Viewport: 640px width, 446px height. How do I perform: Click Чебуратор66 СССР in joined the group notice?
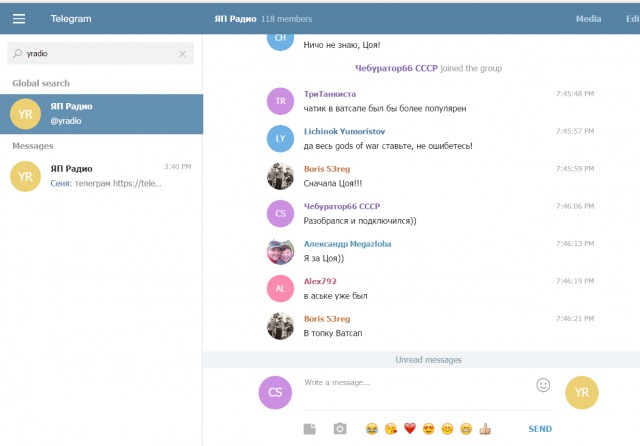click(396, 68)
